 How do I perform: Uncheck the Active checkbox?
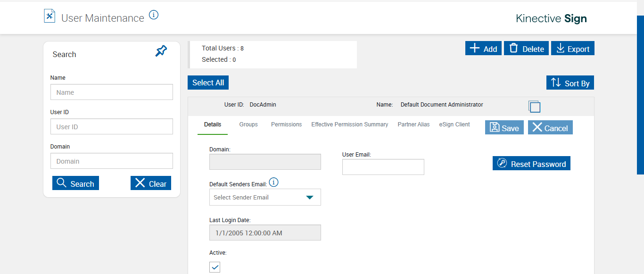215,267
